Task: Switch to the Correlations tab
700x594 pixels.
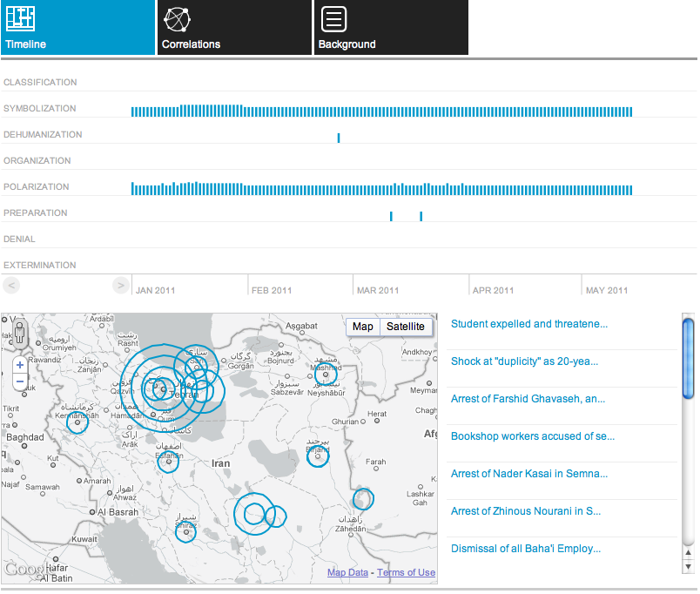Action: (234, 28)
